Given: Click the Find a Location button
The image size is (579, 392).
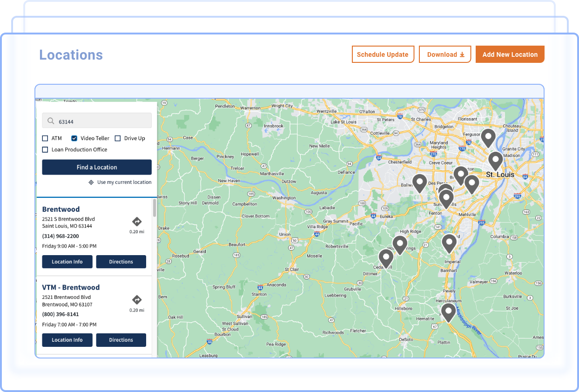Looking at the screenshot, I should (x=97, y=167).
